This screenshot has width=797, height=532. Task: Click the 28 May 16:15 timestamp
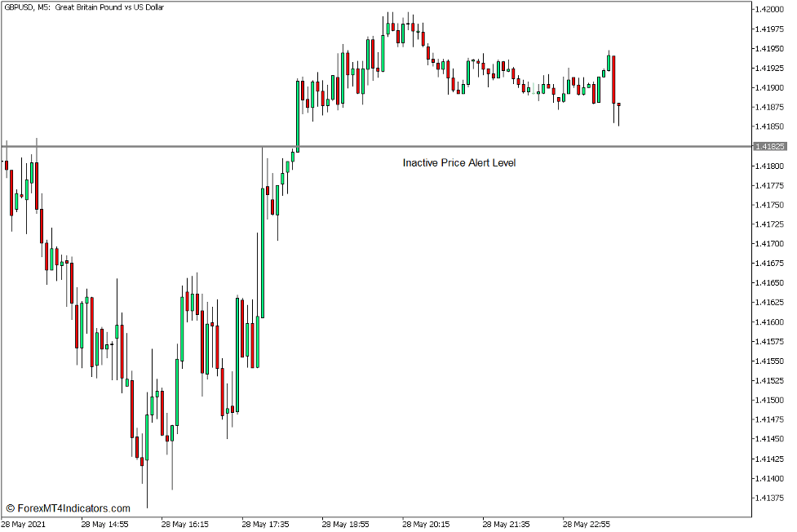[x=186, y=525]
